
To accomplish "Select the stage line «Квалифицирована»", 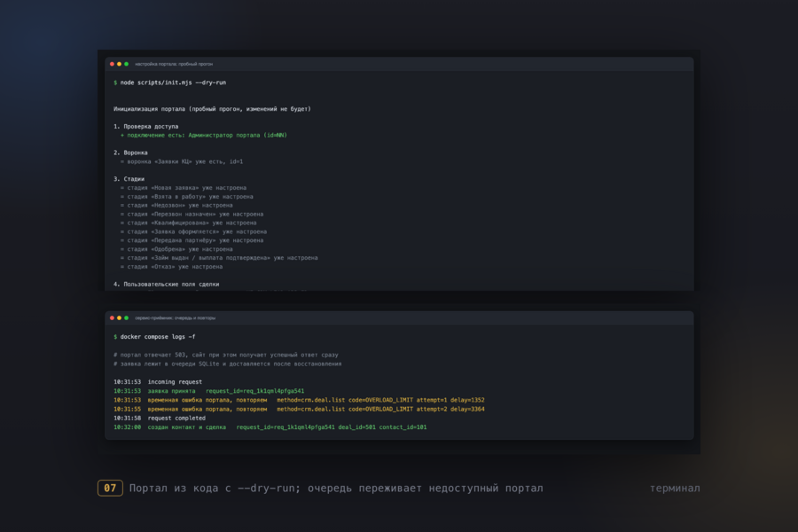I will tap(188, 223).
